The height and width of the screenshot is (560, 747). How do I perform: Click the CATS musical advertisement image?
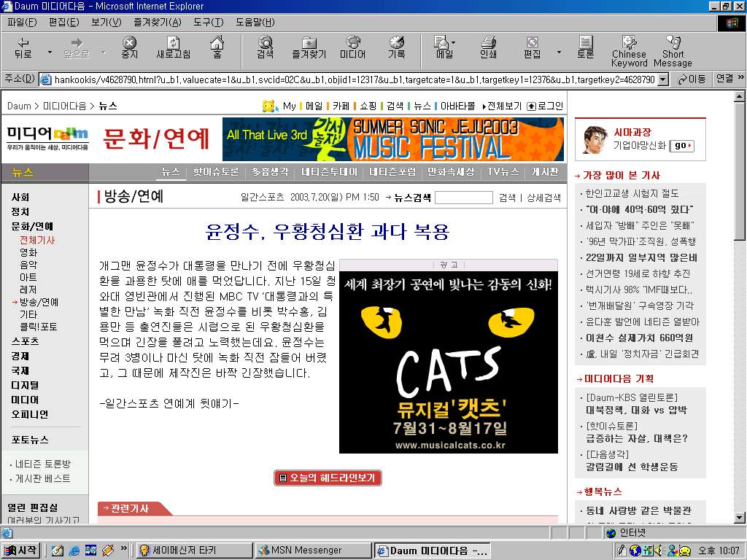(449, 362)
